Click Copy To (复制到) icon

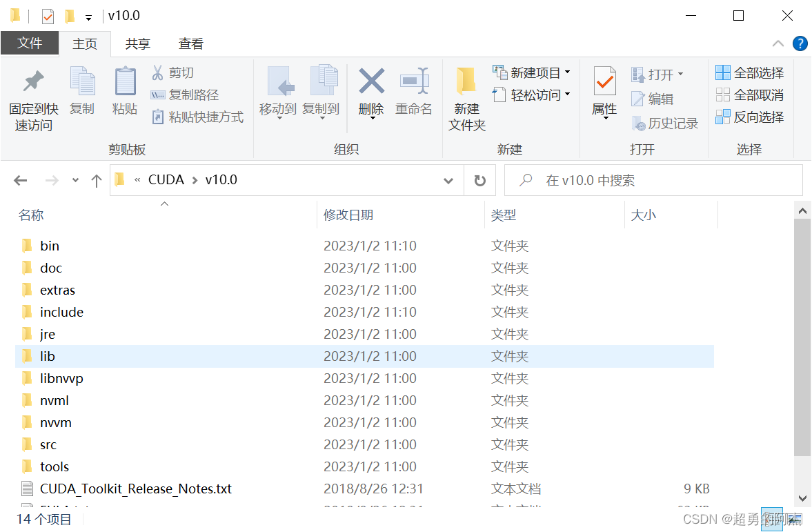pyautogui.click(x=324, y=80)
